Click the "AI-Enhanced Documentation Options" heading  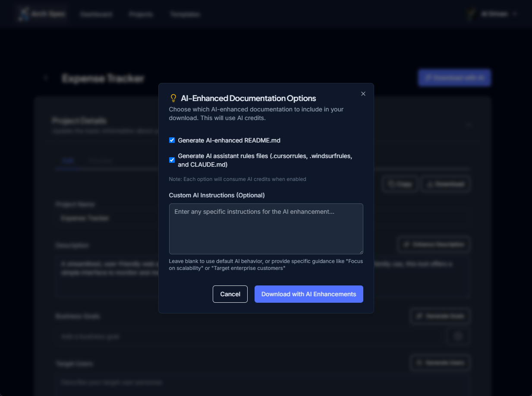coord(248,98)
